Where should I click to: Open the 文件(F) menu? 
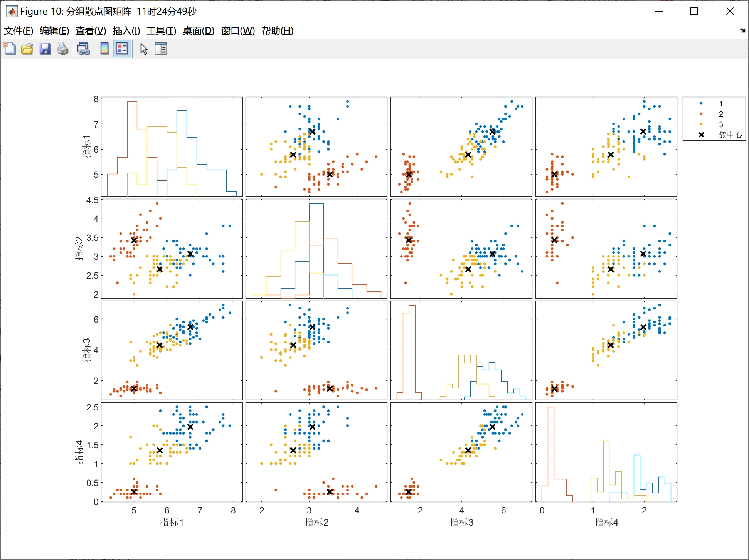pos(19,31)
